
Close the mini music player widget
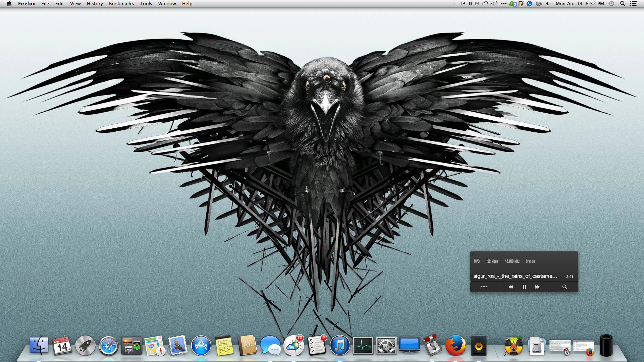474,254
